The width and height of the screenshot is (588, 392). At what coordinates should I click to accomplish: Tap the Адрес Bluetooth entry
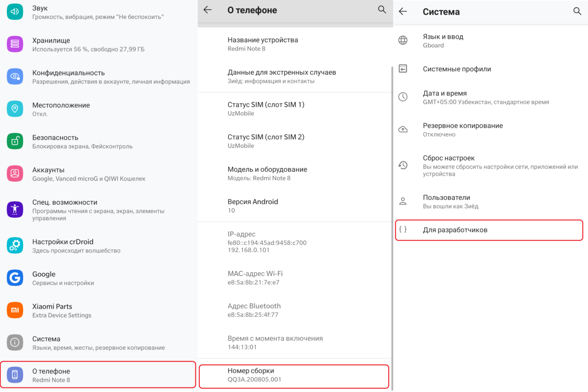[x=294, y=310]
